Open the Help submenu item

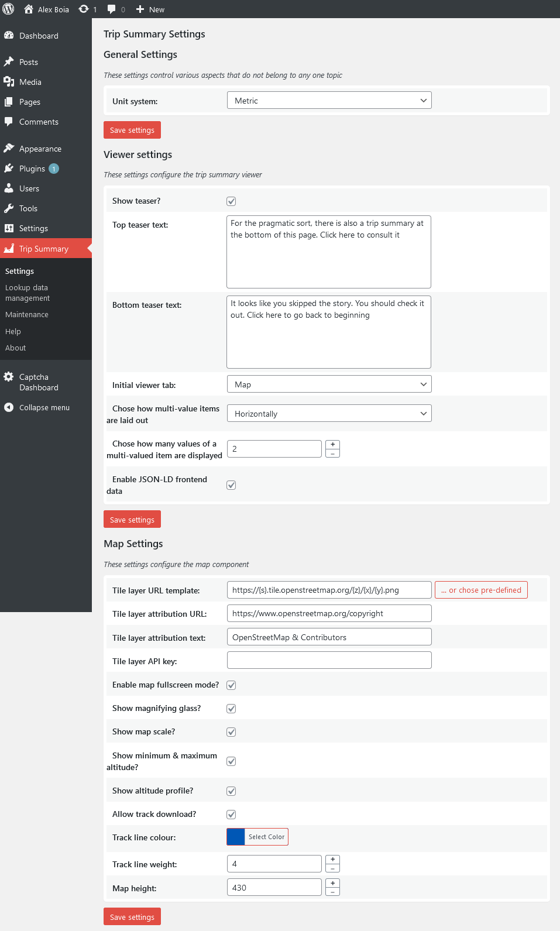click(x=13, y=331)
